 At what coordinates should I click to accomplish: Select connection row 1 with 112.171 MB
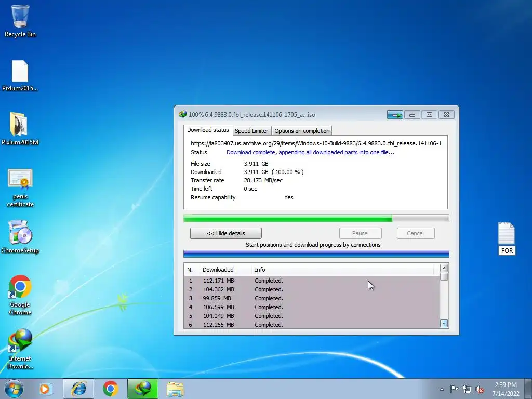point(312,281)
